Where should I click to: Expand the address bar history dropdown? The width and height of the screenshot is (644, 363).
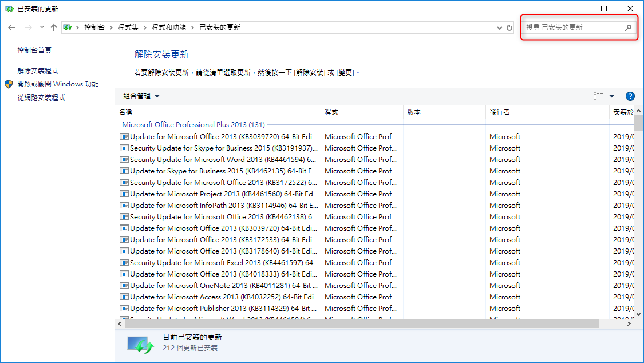coord(499,28)
